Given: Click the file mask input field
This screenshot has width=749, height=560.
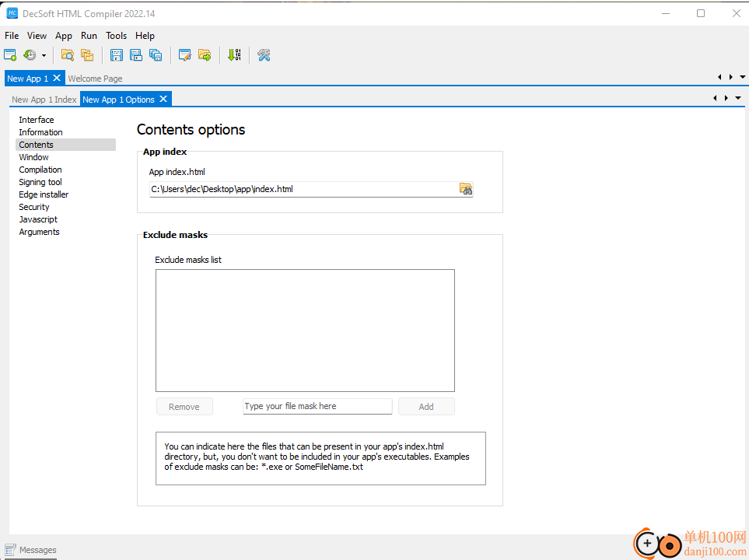Looking at the screenshot, I should [317, 406].
